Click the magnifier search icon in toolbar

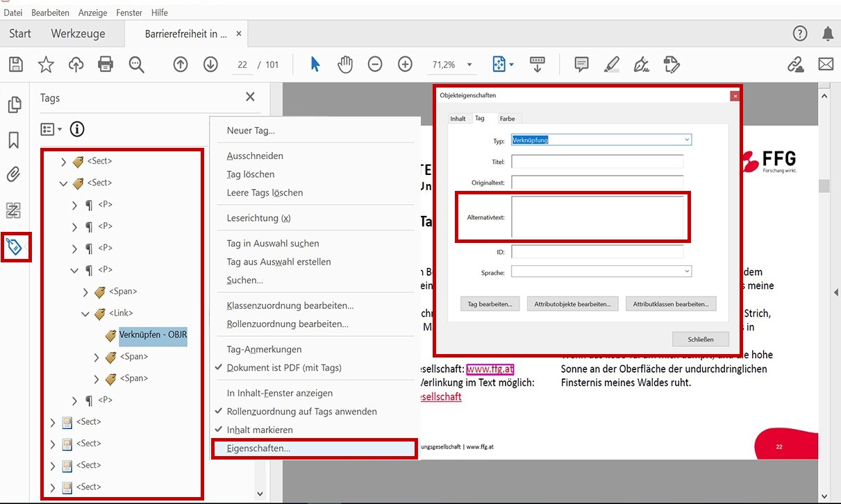click(x=136, y=65)
